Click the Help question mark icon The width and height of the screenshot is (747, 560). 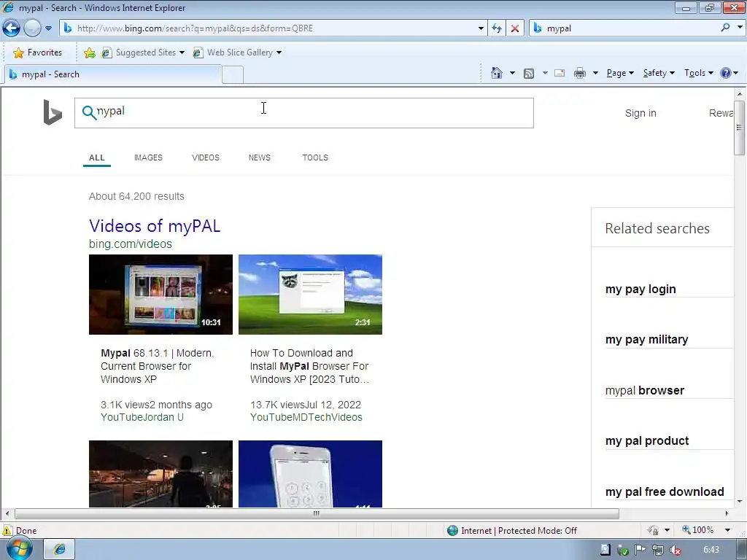(x=726, y=73)
